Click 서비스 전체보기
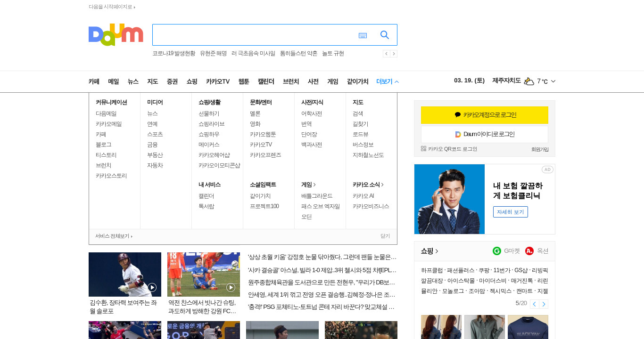Viewport: 644px width, 339px height. (114, 236)
